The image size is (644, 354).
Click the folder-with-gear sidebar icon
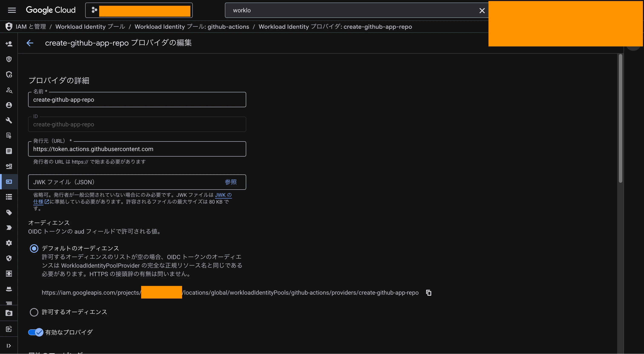pyautogui.click(x=9, y=313)
